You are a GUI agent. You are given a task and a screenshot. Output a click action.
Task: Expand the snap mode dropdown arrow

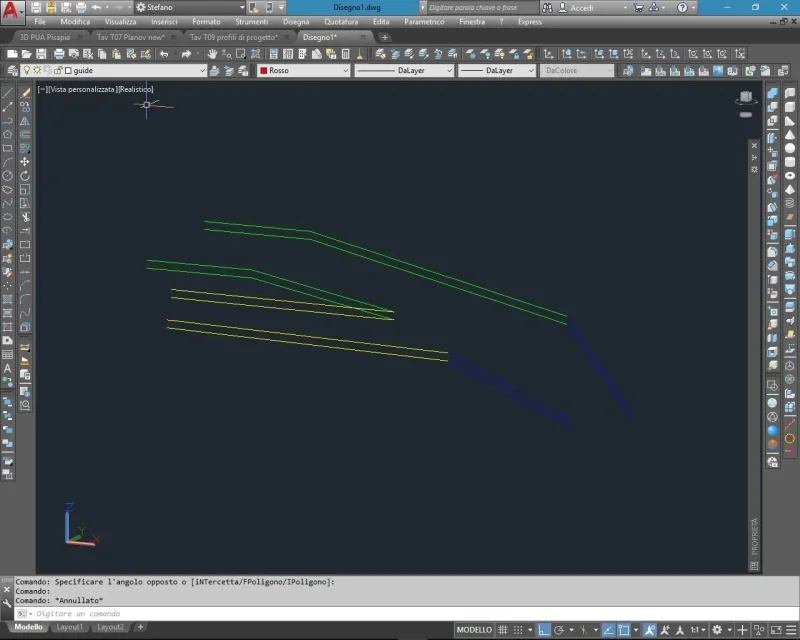tap(530, 630)
